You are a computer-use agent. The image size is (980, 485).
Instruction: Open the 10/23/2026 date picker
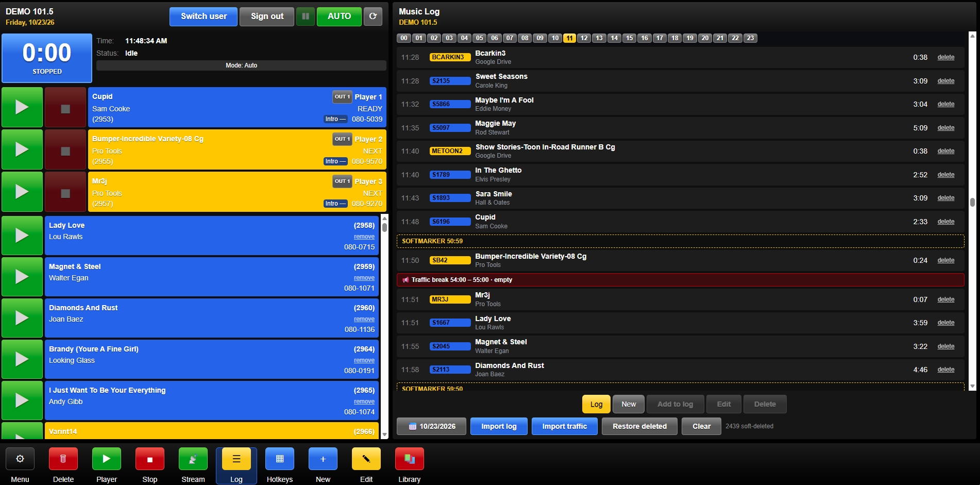pyautogui.click(x=432, y=426)
